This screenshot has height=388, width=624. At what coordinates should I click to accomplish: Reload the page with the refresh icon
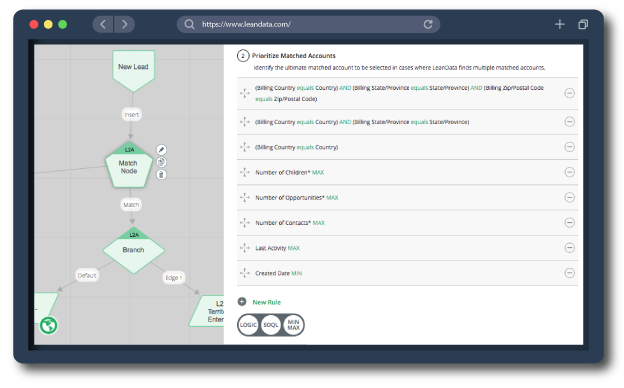pos(428,25)
